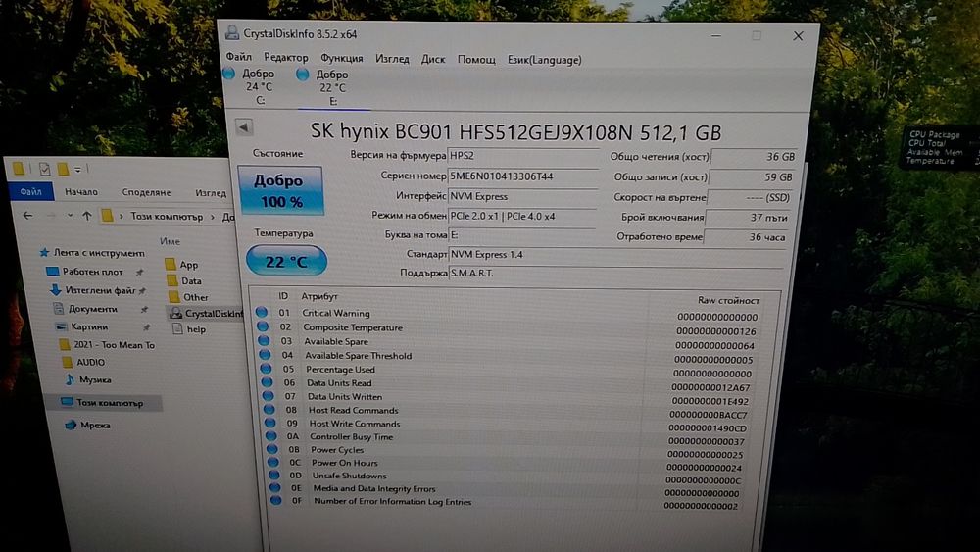This screenshot has height=552, width=980.
Task: Open the Файл menu in CrystalDiskInfo
Action: 238,57
